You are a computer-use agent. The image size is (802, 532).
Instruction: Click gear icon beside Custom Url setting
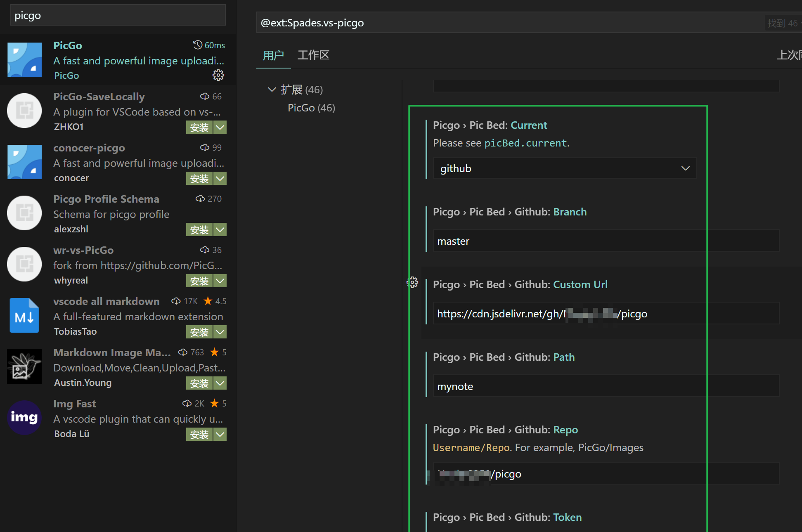[x=412, y=283]
